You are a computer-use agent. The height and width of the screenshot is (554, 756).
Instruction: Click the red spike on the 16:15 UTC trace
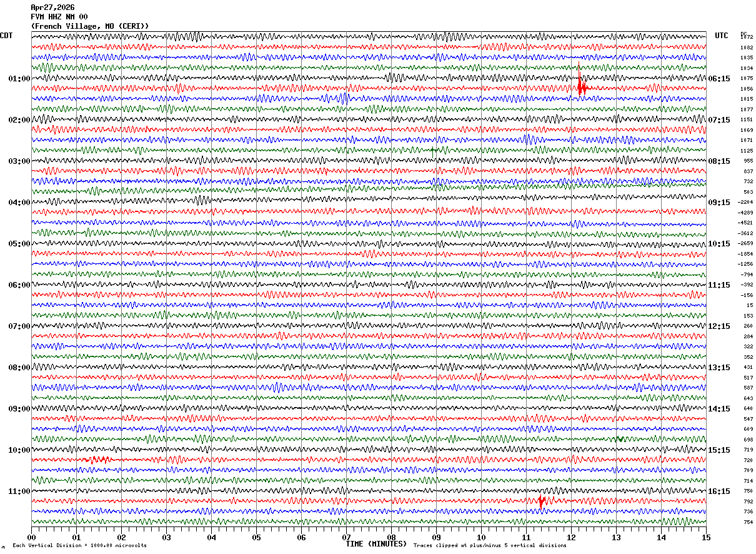coord(542,500)
